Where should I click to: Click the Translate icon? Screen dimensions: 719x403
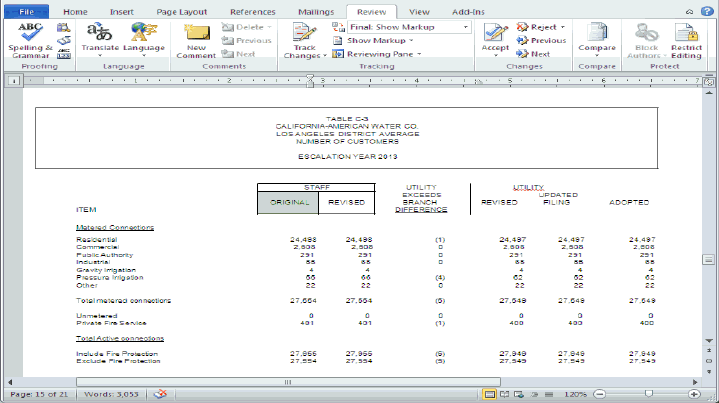click(99, 40)
